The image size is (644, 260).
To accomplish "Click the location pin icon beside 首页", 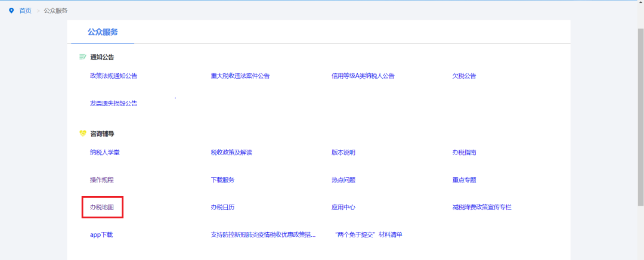I will click(11, 11).
